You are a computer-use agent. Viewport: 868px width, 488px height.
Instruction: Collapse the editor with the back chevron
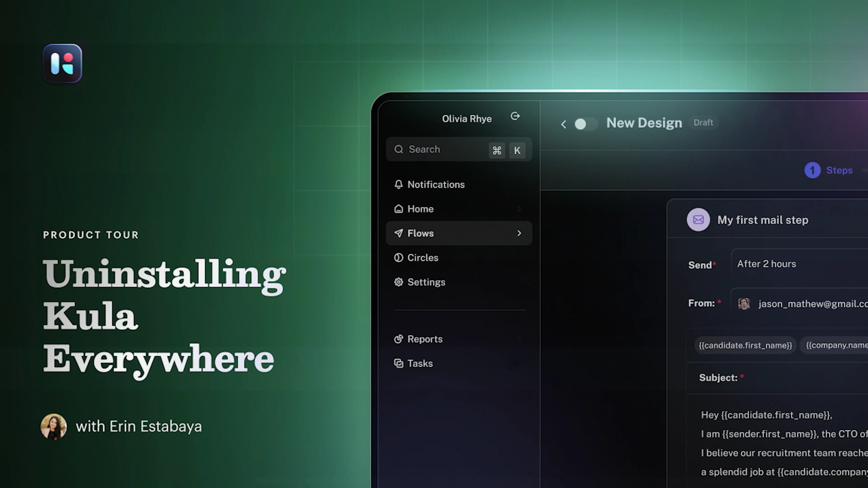[x=563, y=124]
